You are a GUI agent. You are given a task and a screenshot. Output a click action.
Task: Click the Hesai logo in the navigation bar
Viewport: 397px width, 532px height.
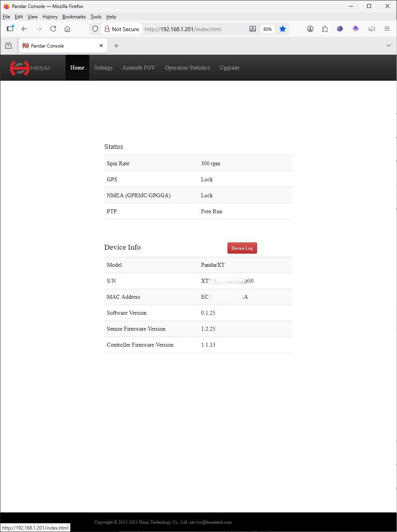point(30,68)
